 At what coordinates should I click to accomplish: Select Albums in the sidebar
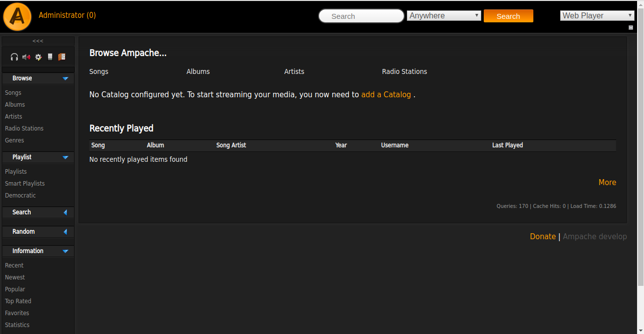pos(15,105)
